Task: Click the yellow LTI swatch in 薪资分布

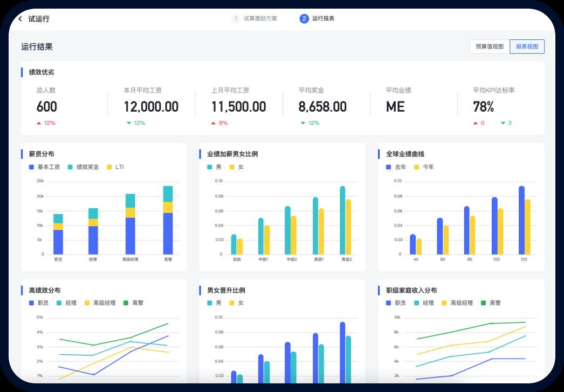Action: [x=109, y=167]
